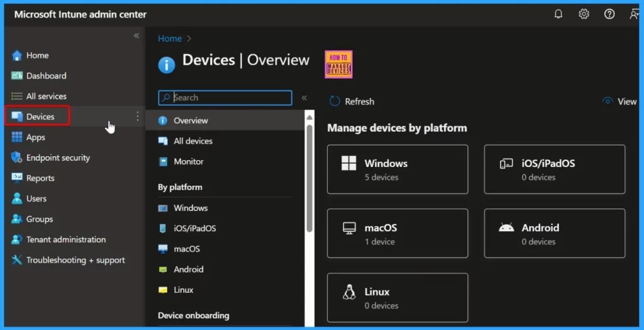Image resolution: width=644 pixels, height=330 pixels.
Task: Click the Dashboard label in sidebar
Action: 47,76
